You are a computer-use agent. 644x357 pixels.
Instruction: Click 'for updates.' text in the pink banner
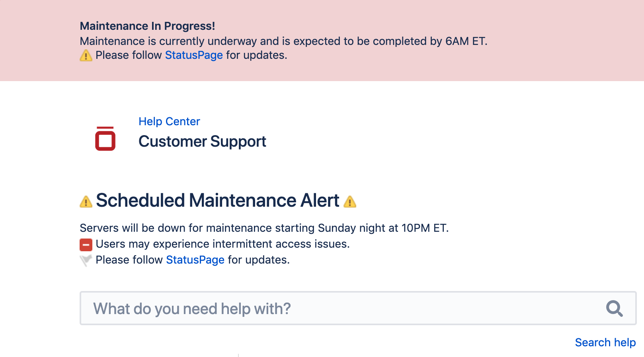point(257,55)
